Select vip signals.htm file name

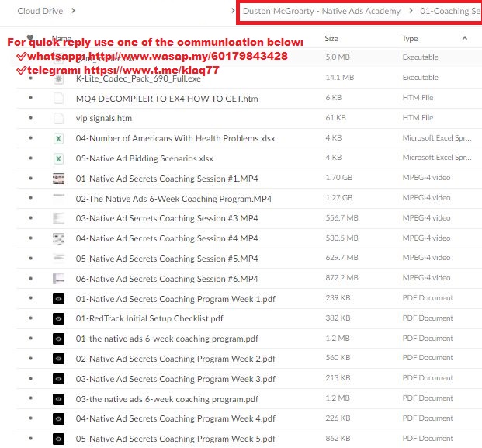[104, 118]
